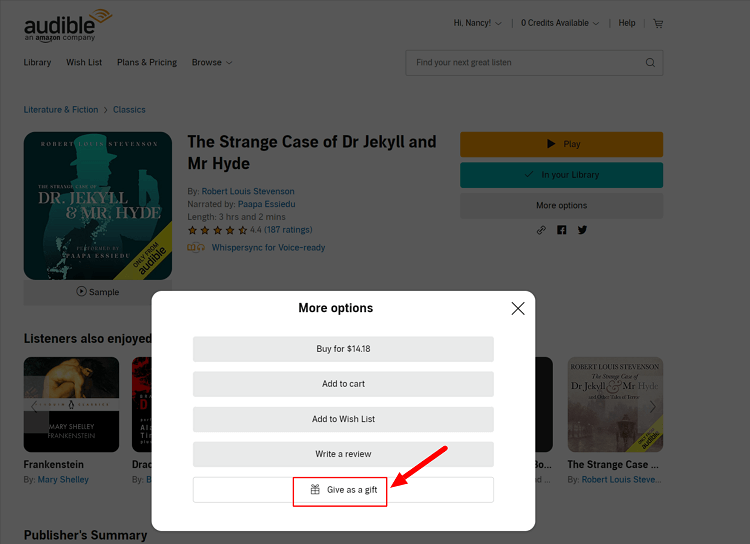Click the Help link
This screenshot has width=750, height=544.
coord(627,23)
